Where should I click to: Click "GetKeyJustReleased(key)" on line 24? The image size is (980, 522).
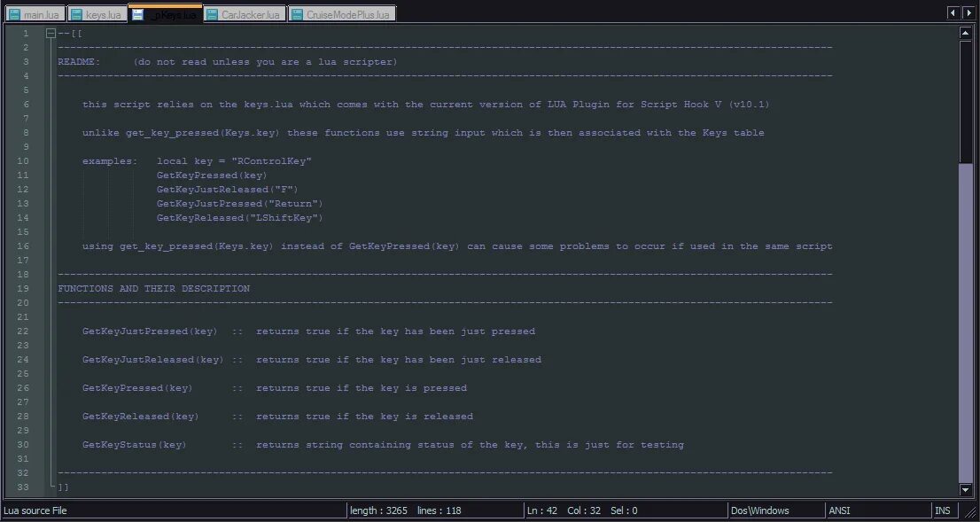[153, 360]
